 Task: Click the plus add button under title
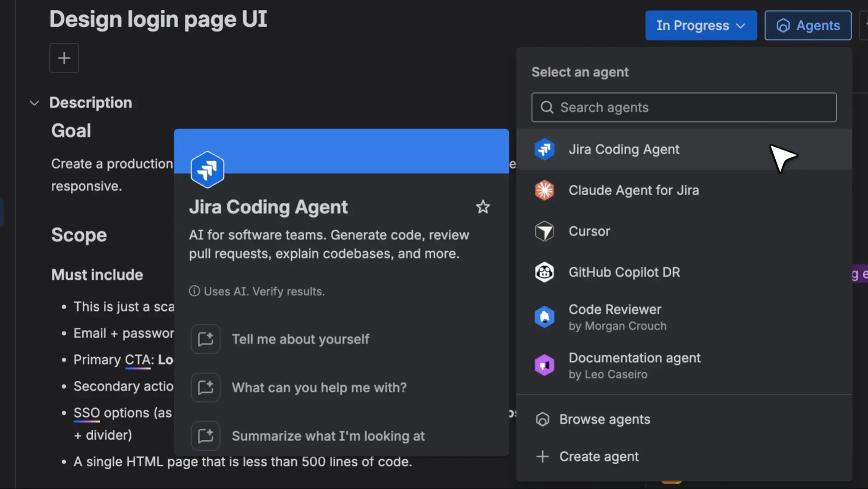[64, 58]
